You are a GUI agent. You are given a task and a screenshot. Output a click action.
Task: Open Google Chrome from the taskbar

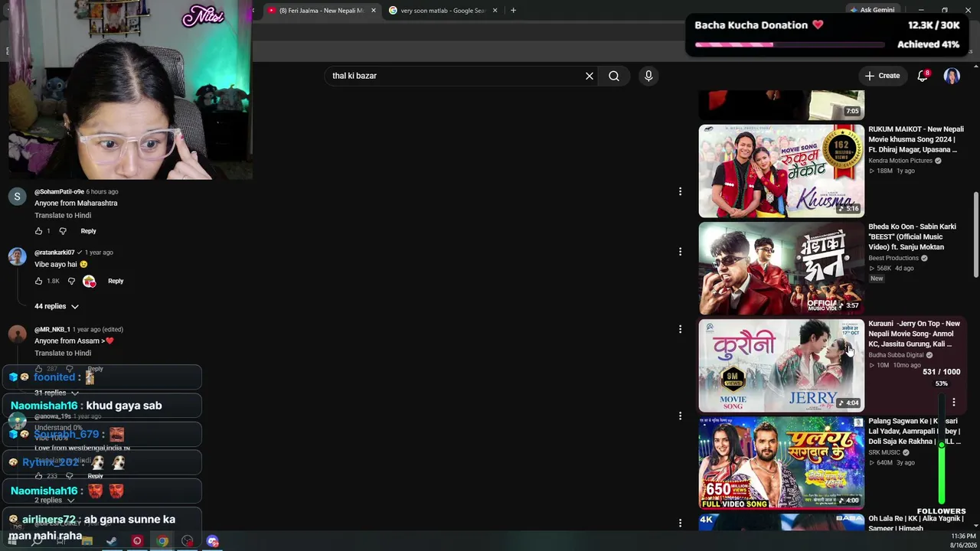(162, 541)
